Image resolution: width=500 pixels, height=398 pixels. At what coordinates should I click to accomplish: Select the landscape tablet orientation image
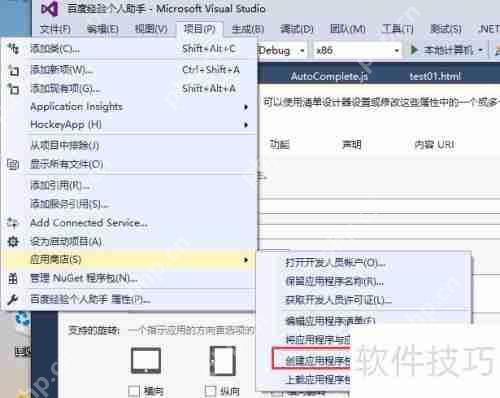[146, 360]
